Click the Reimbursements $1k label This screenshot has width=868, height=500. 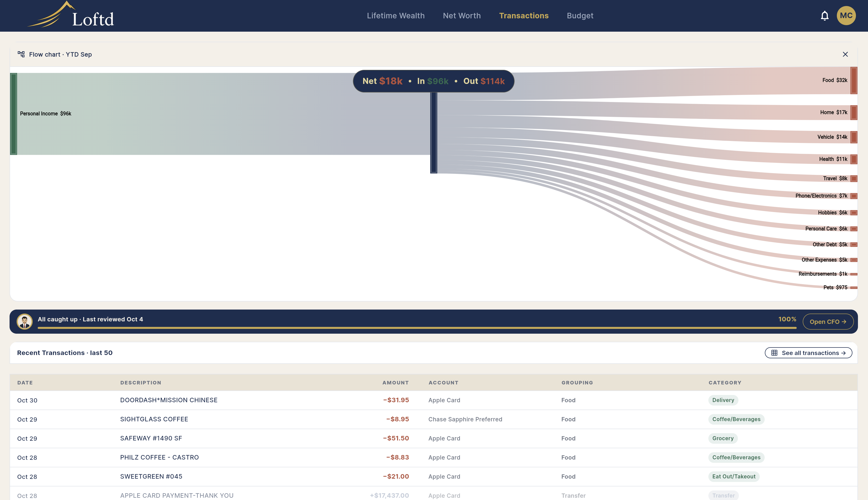click(x=823, y=274)
